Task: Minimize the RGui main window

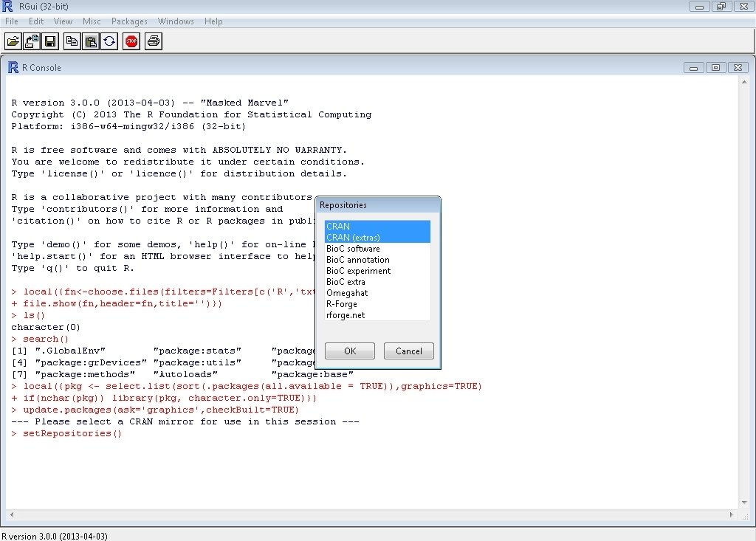Action: pyautogui.click(x=699, y=6)
